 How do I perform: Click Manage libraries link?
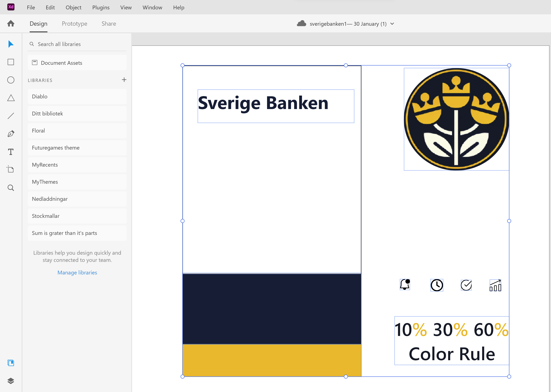tap(77, 273)
